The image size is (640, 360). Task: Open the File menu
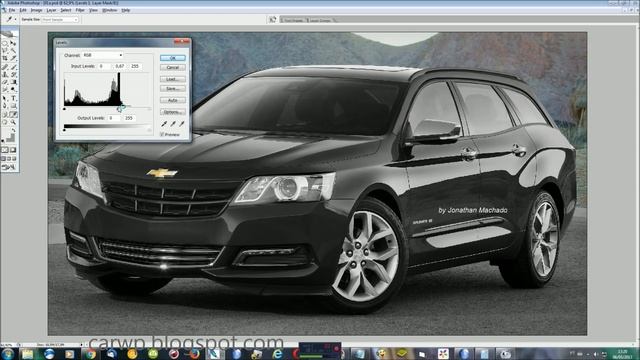pyautogui.click(x=12, y=10)
